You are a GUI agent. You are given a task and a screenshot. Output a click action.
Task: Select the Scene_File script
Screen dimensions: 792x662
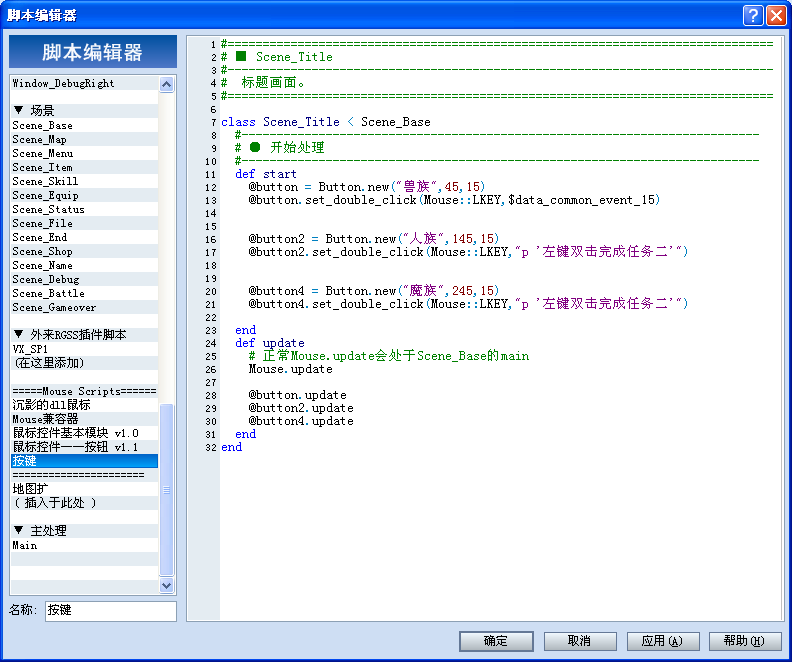84,223
